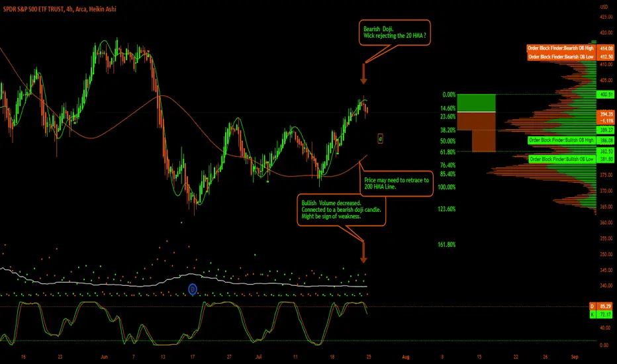Click the small boxed marker beside the 50.00% level
617x364 pixels.
(x=380, y=139)
